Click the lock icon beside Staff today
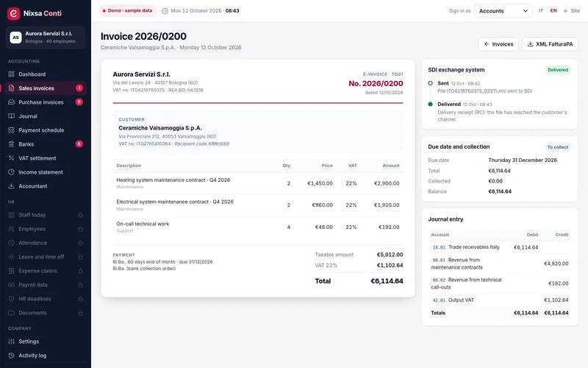 tap(80, 215)
